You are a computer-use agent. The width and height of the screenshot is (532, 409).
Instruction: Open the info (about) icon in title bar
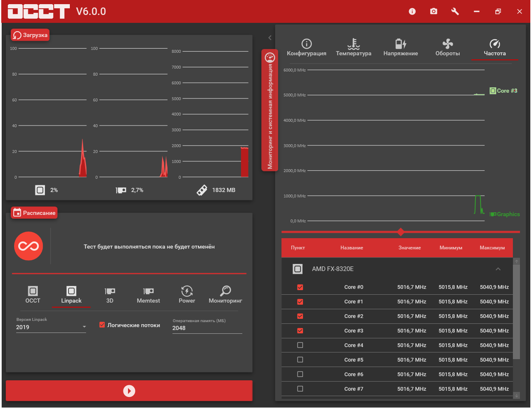pyautogui.click(x=412, y=12)
